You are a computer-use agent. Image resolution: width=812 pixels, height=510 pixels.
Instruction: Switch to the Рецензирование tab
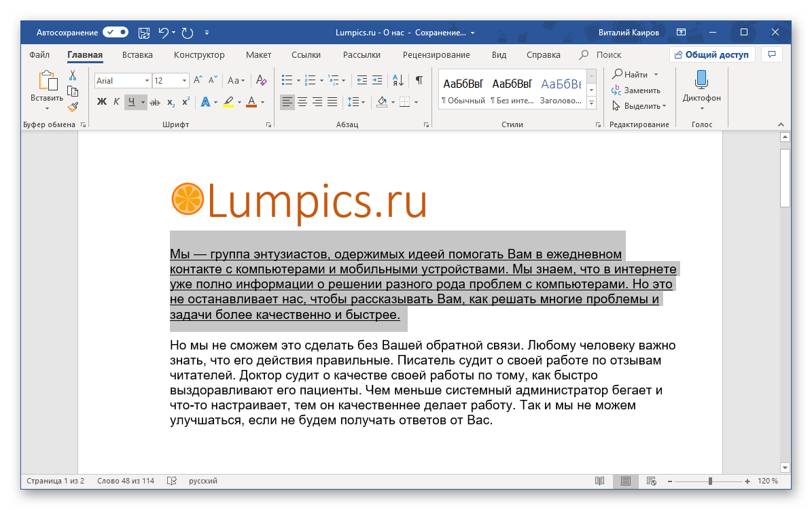tap(436, 55)
